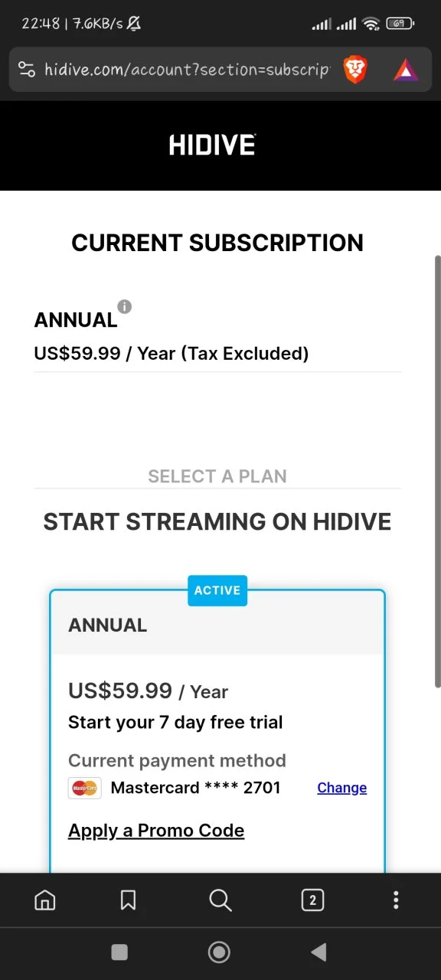Open the bookmarks icon in bottom bar

point(128,900)
